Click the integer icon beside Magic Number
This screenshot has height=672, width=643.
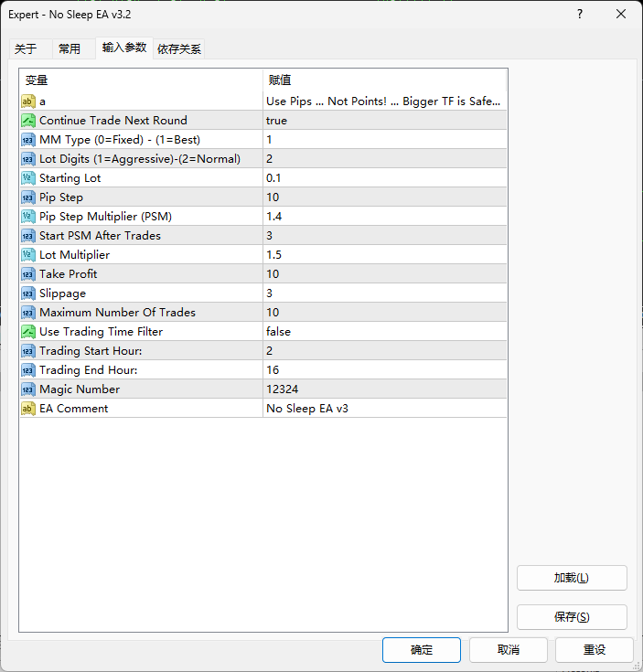(x=28, y=389)
